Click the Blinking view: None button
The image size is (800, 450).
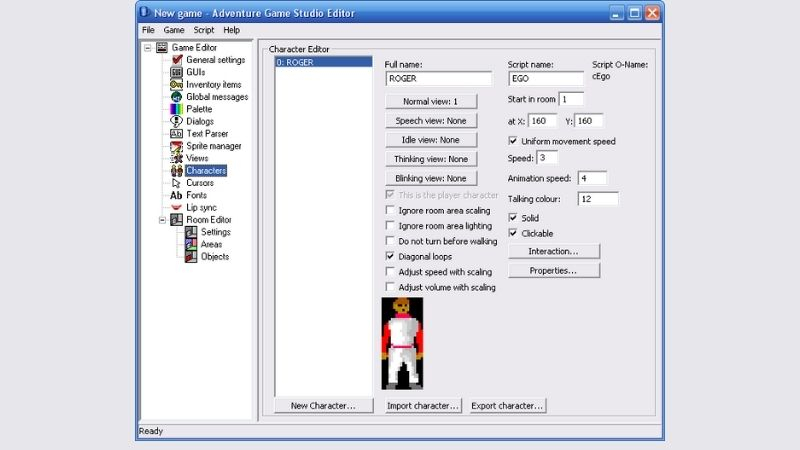tap(431, 178)
